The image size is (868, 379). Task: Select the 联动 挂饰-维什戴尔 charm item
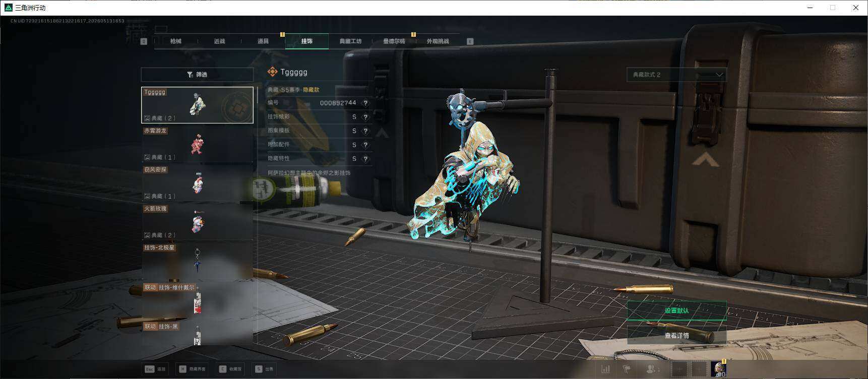tap(197, 300)
